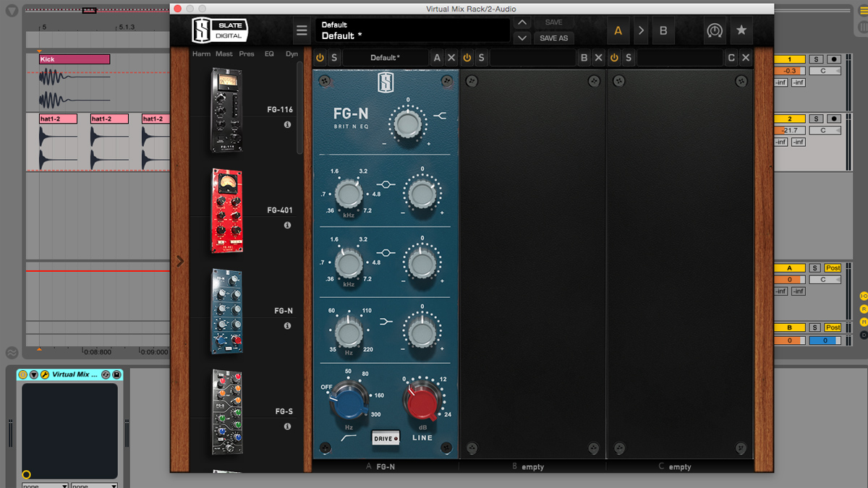Select the next preset with down arrow
This screenshot has height=488, width=868.
522,38
